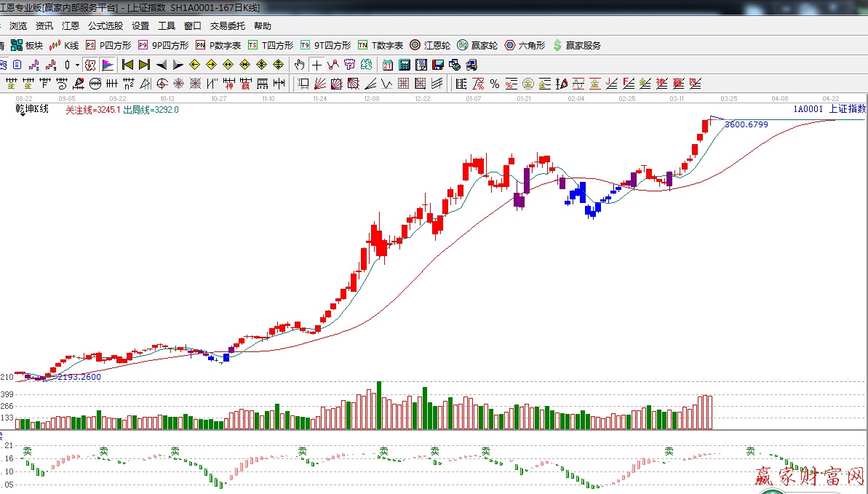
Task: Select the crosshair cursor tool
Action: click(x=316, y=65)
